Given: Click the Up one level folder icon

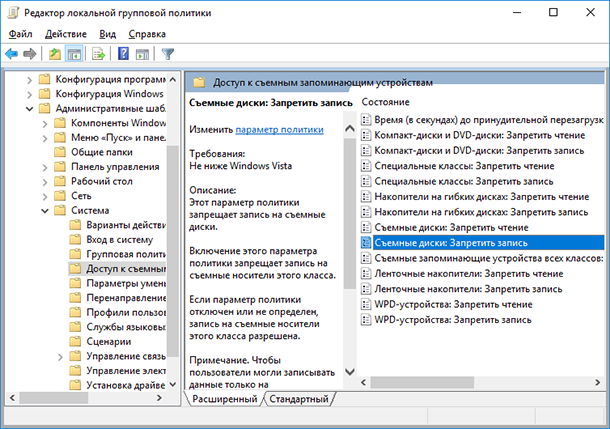Looking at the screenshot, I should (x=55, y=54).
